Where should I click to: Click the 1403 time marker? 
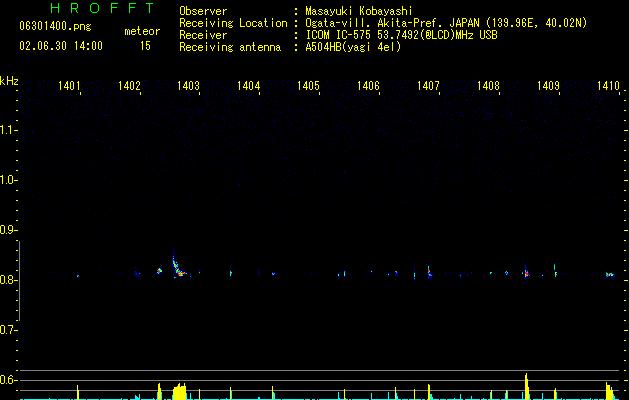click(189, 86)
